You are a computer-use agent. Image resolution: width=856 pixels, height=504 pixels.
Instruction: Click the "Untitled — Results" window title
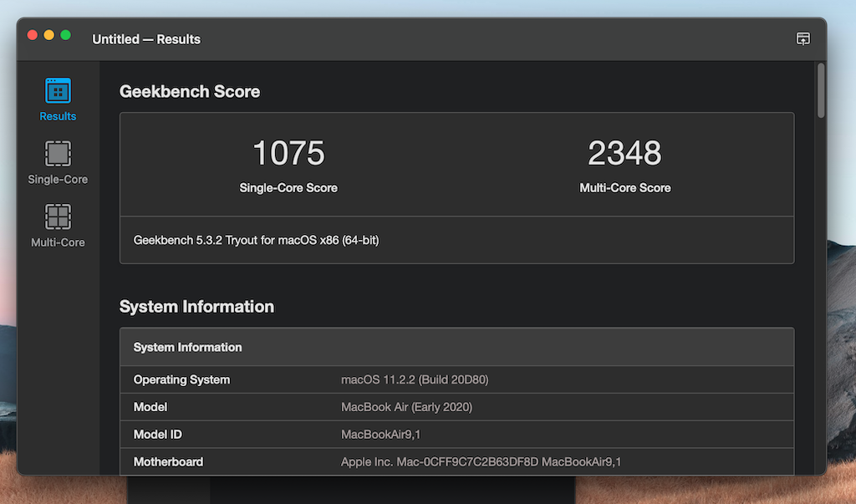[x=146, y=39]
